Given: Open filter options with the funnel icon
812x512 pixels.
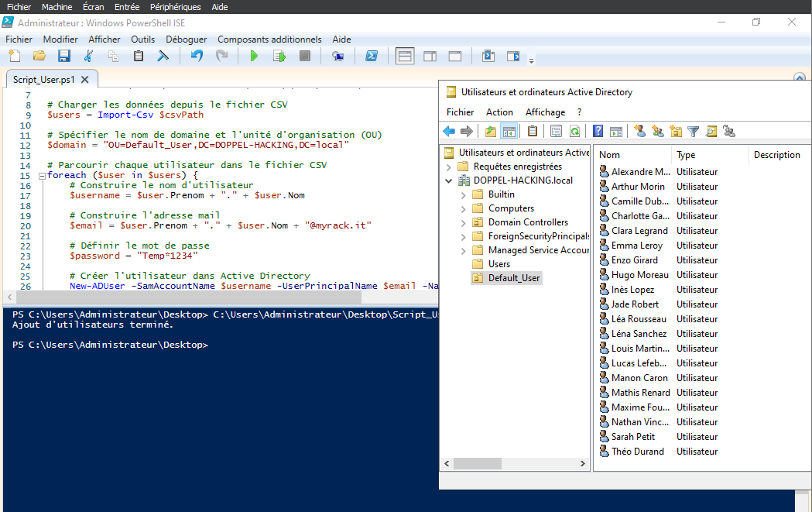Looking at the screenshot, I should 693,132.
